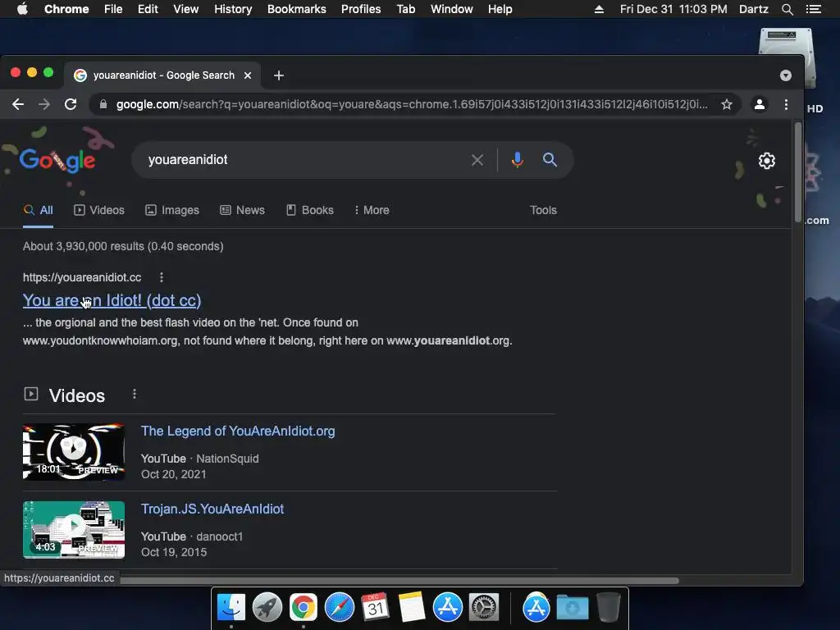Submit search with magnifier icon

550,160
